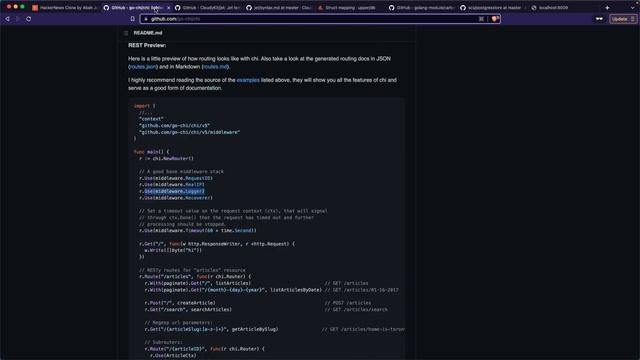Click the r.Use(ArticleCtx) line
640x360 pixels.
pyautogui.click(x=173, y=356)
